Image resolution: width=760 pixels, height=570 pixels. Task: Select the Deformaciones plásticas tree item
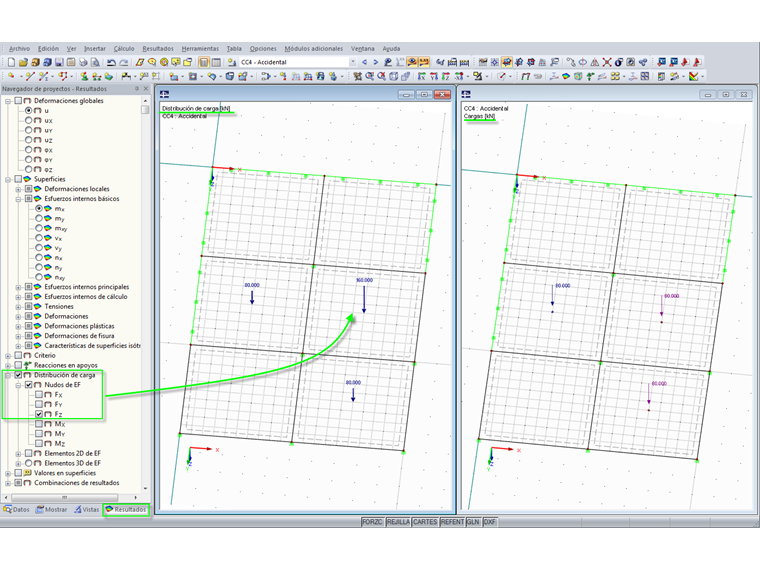pyautogui.click(x=79, y=326)
